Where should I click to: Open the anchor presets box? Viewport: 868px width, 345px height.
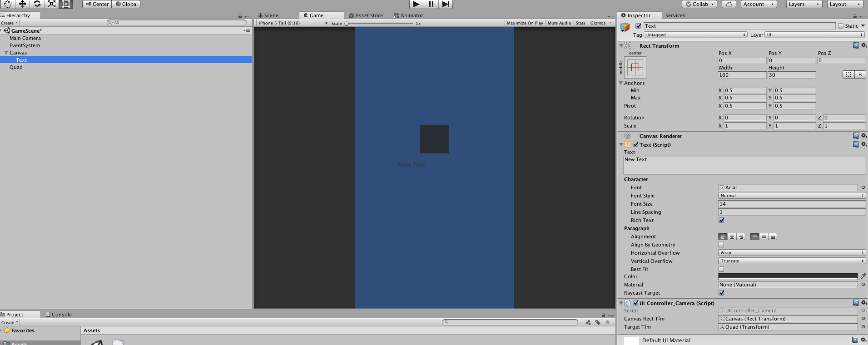[x=635, y=68]
